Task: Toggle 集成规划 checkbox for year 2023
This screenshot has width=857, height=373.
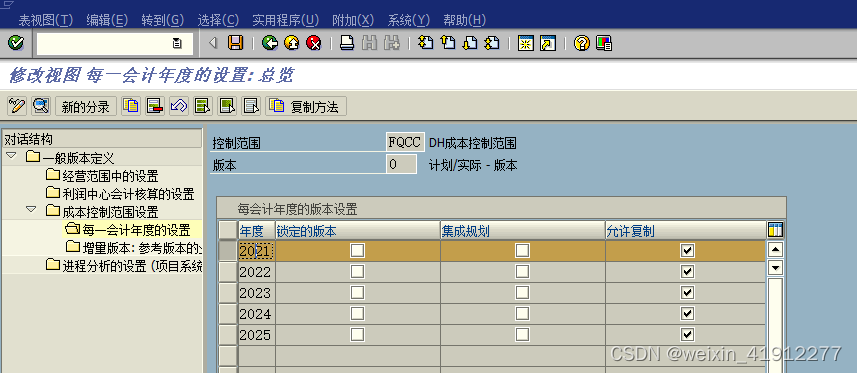Action: [x=523, y=293]
